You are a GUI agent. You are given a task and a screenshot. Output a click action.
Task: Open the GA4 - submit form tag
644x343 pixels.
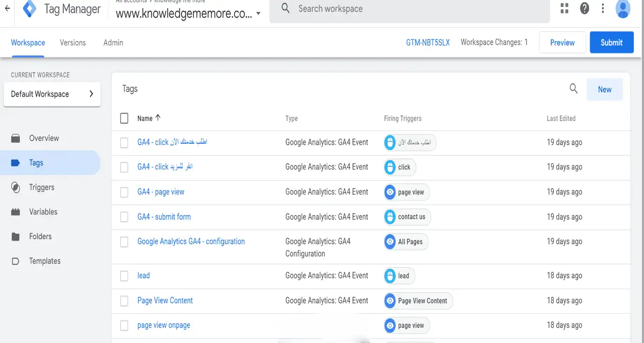coord(164,217)
